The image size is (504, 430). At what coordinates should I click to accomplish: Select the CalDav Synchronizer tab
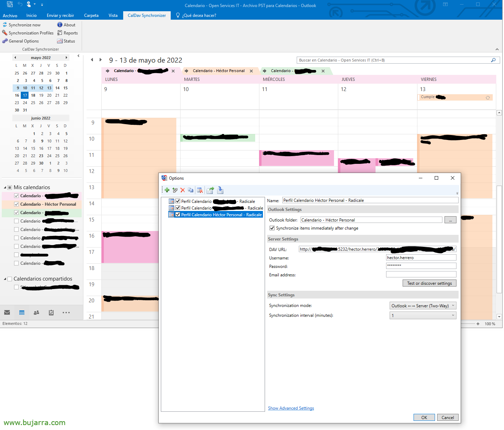(147, 15)
